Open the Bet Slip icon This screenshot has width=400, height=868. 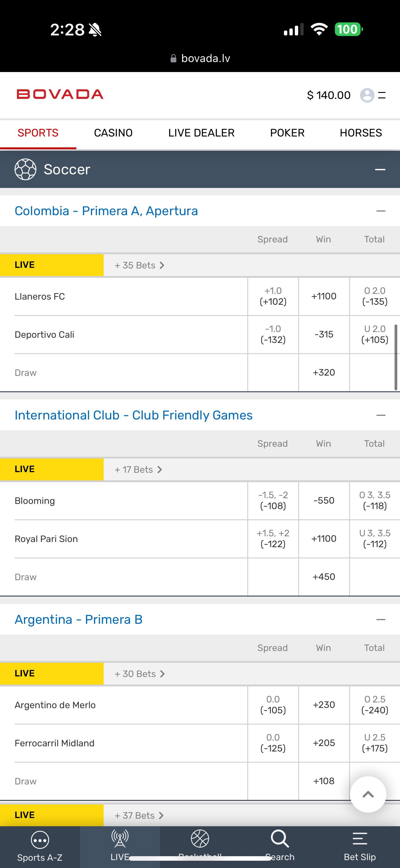click(x=359, y=839)
